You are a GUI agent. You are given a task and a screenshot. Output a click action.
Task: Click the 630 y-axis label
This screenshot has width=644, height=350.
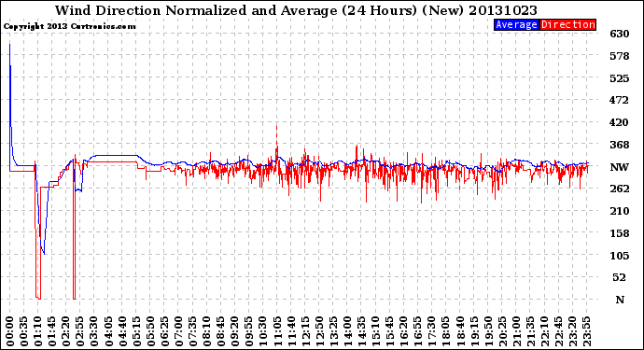pyautogui.click(x=620, y=34)
